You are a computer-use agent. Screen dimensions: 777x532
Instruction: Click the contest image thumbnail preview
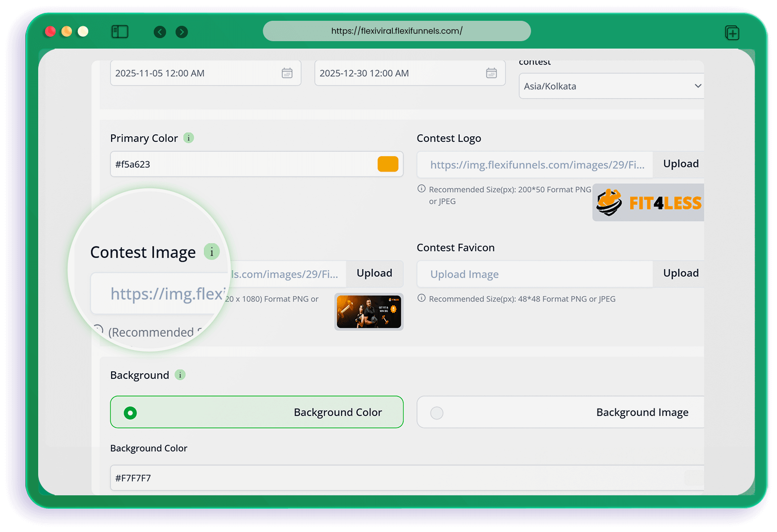coord(369,312)
